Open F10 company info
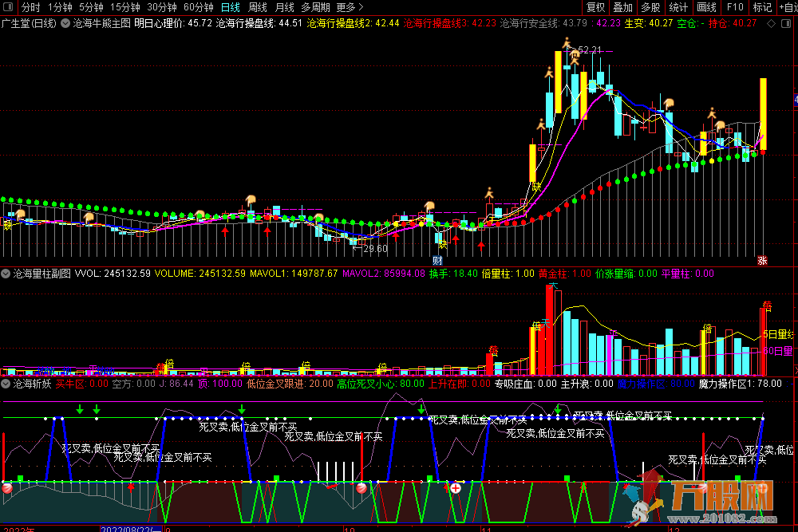Screen dimensions: 798x532 click(x=735, y=7)
